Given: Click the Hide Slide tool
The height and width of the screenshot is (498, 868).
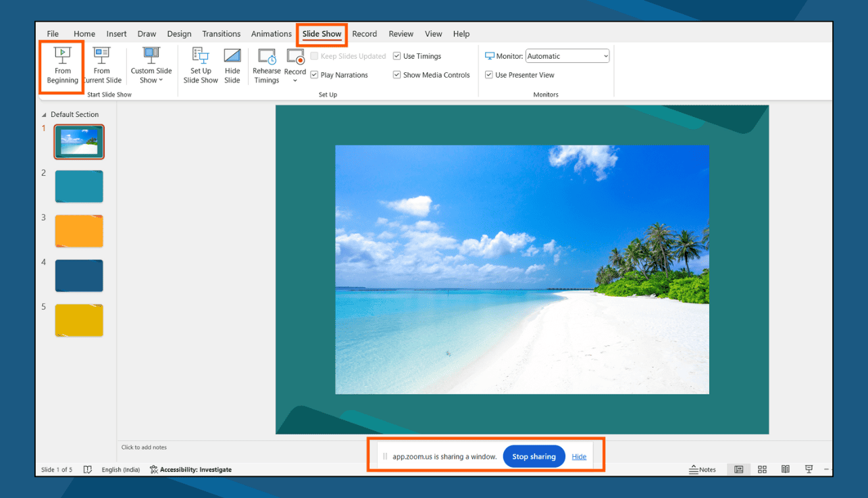Looking at the screenshot, I should [232, 66].
